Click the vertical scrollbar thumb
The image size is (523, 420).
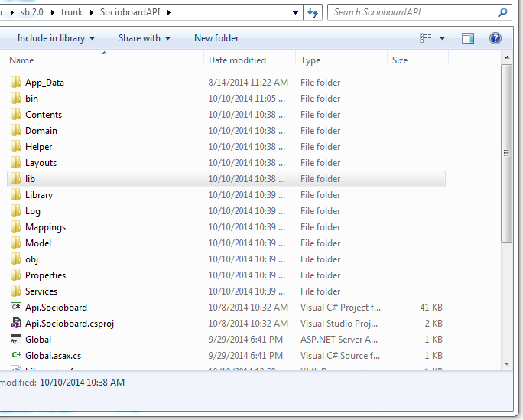point(507,153)
